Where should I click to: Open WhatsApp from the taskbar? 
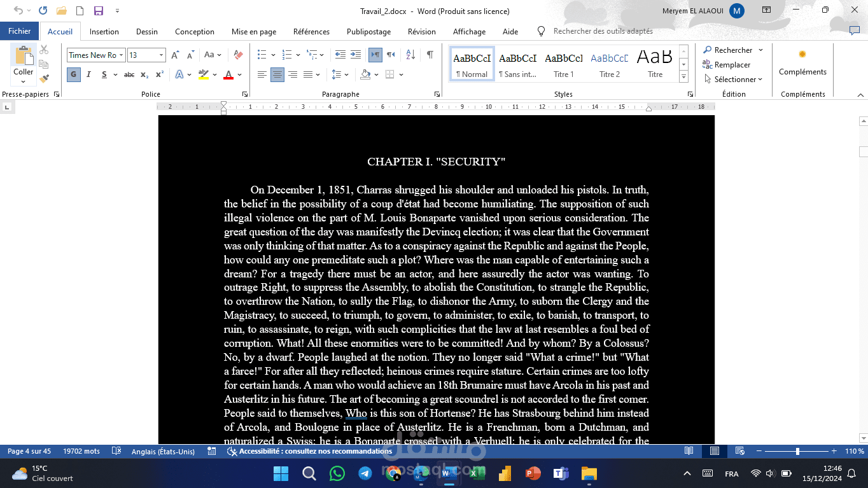[x=337, y=473]
